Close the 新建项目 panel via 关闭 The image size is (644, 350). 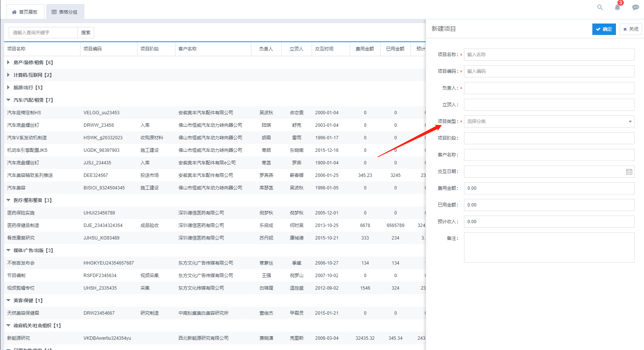[x=630, y=29]
